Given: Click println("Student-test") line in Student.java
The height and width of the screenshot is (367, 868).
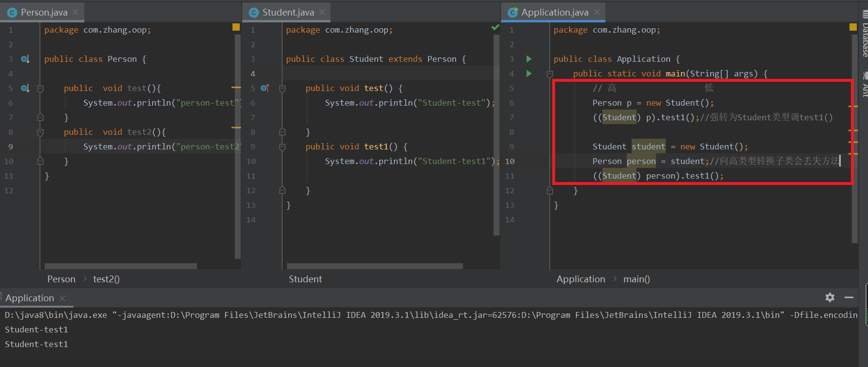Looking at the screenshot, I should click(410, 103).
